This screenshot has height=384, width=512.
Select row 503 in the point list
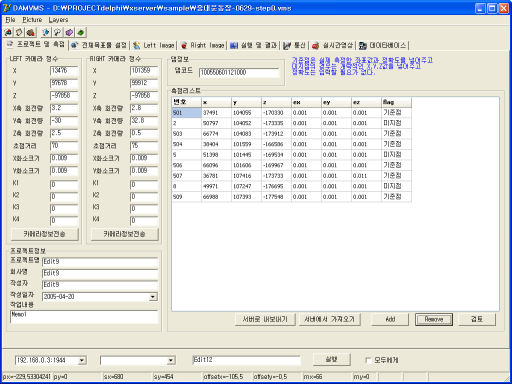[x=291, y=134]
